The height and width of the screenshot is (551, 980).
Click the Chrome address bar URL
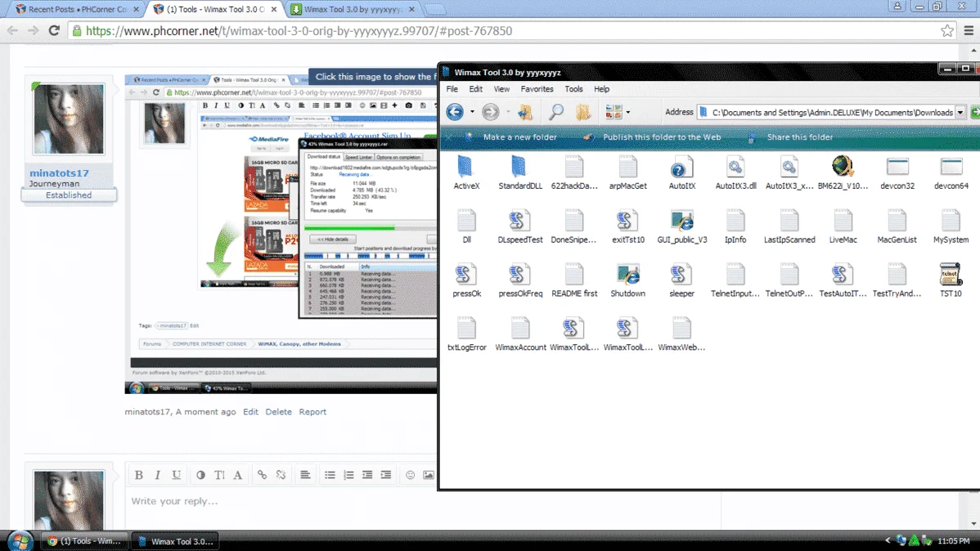(299, 31)
